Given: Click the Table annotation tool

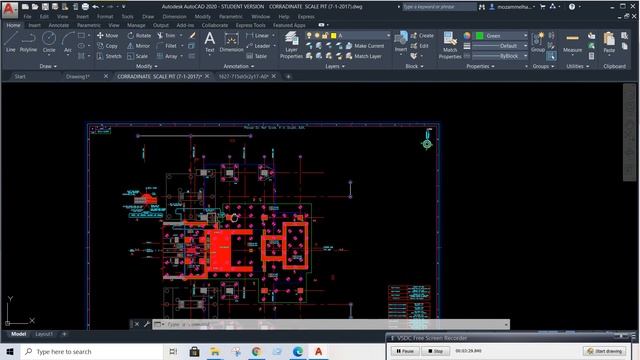Looking at the screenshot, I should [x=256, y=56].
